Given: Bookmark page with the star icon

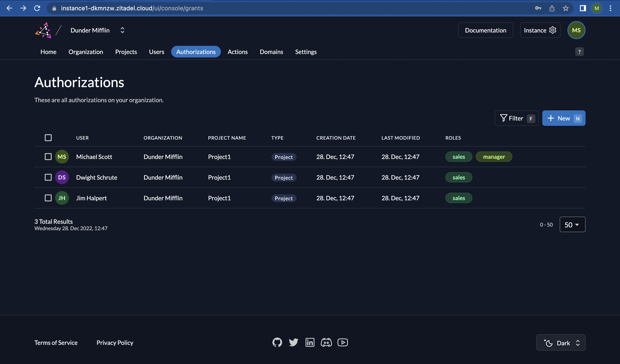Looking at the screenshot, I should 566,8.
